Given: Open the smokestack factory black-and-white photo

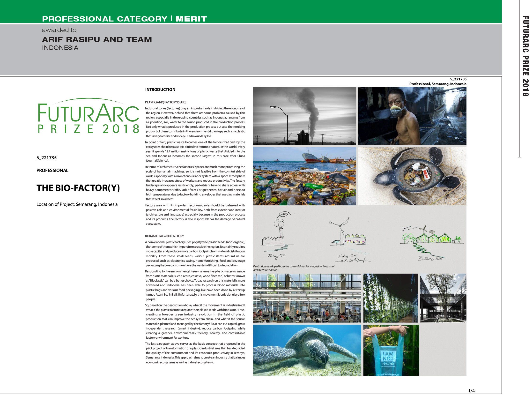Looking at the screenshot, I should click(304, 116).
